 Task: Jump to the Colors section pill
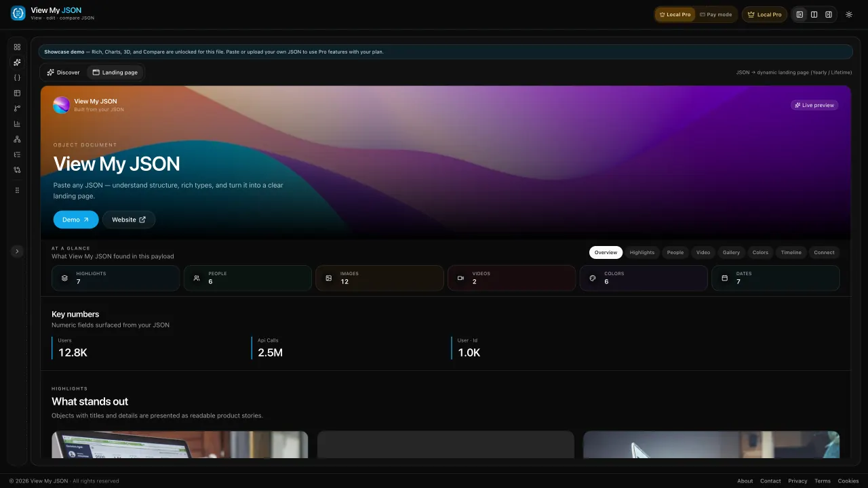760,252
